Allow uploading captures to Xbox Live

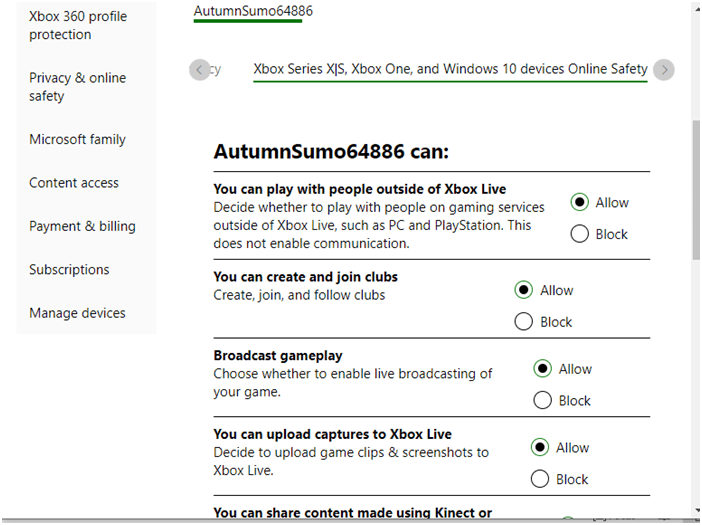tap(539, 448)
